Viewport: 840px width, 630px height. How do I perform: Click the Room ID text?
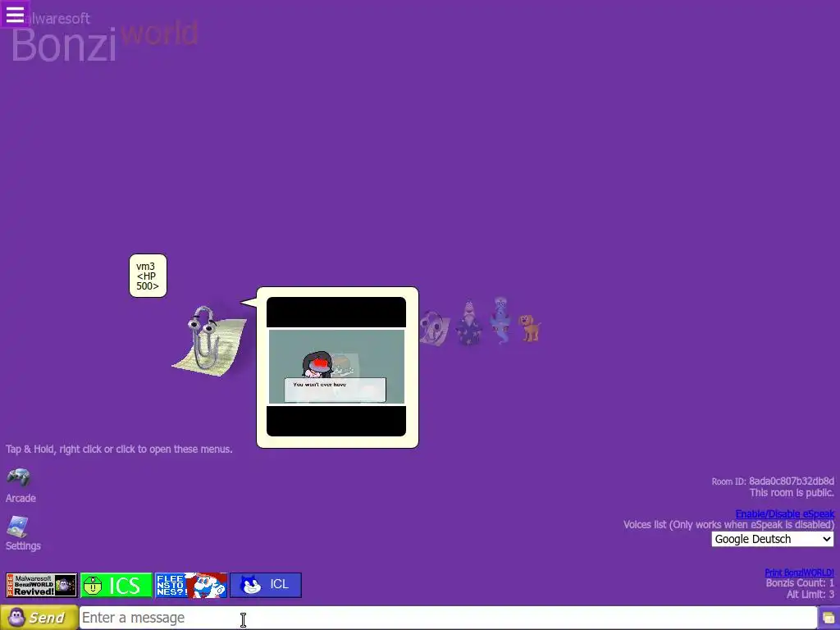[773, 481]
